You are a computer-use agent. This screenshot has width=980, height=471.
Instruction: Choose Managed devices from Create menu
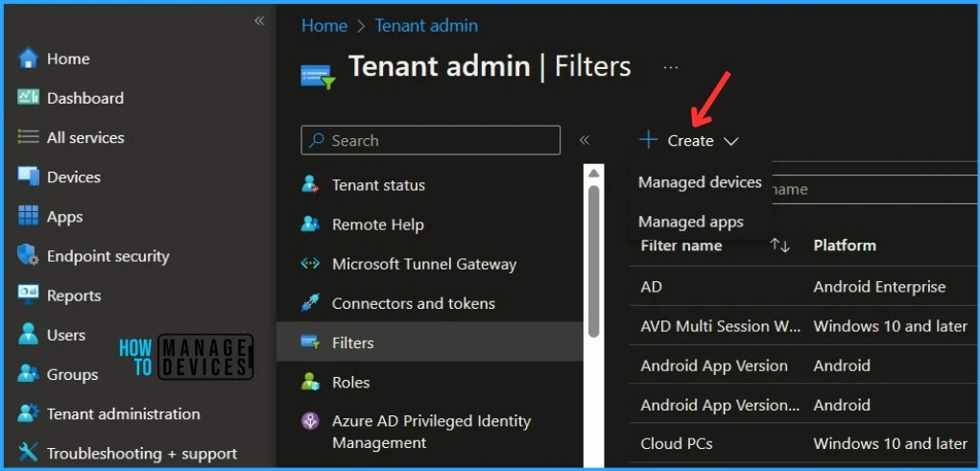click(x=700, y=181)
